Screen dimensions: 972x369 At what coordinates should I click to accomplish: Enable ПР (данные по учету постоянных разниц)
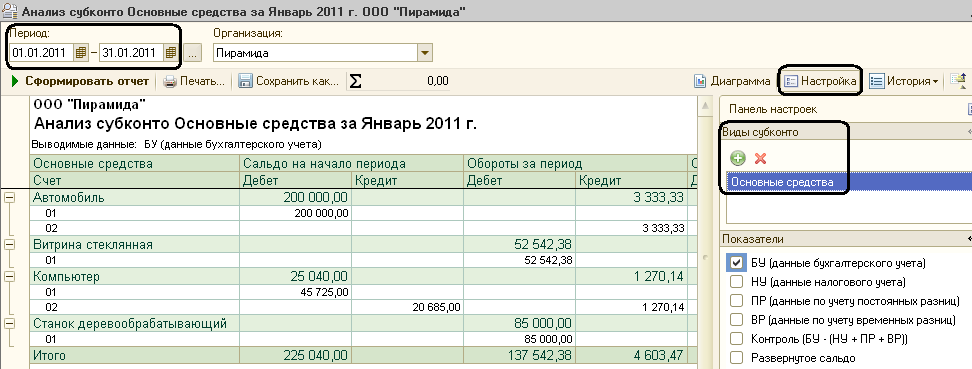pyautogui.click(x=736, y=301)
